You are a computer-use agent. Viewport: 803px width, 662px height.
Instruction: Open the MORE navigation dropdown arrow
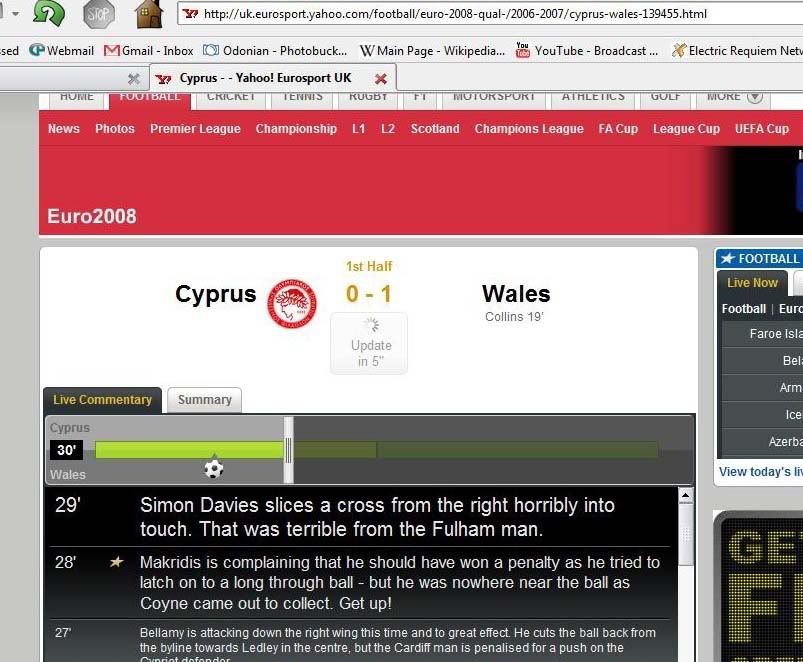(x=755, y=96)
